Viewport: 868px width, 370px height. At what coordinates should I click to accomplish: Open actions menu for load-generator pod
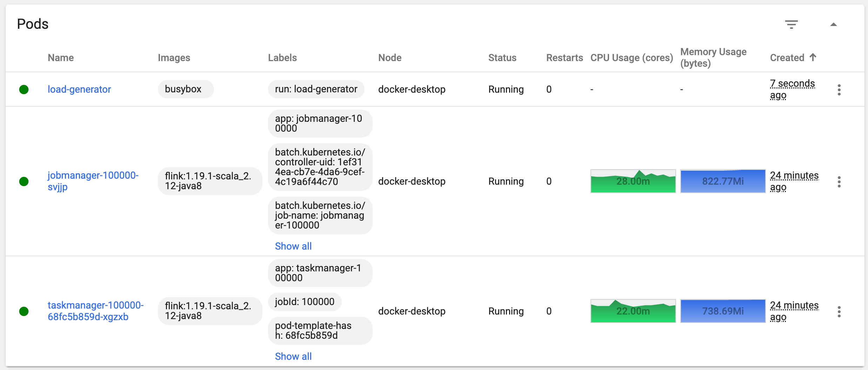(x=839, y=90)
